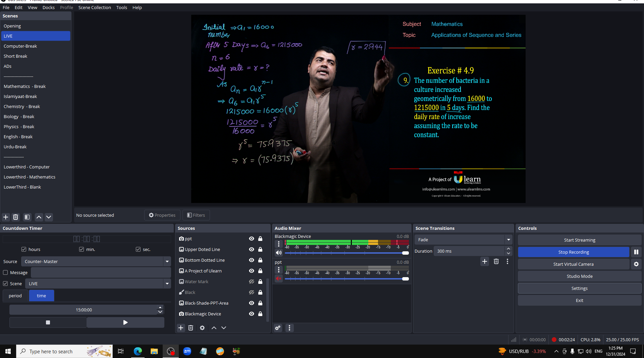Decrease transition duration stepper down
The height and width of the screenshot is (358, 644).
[508, 253]
